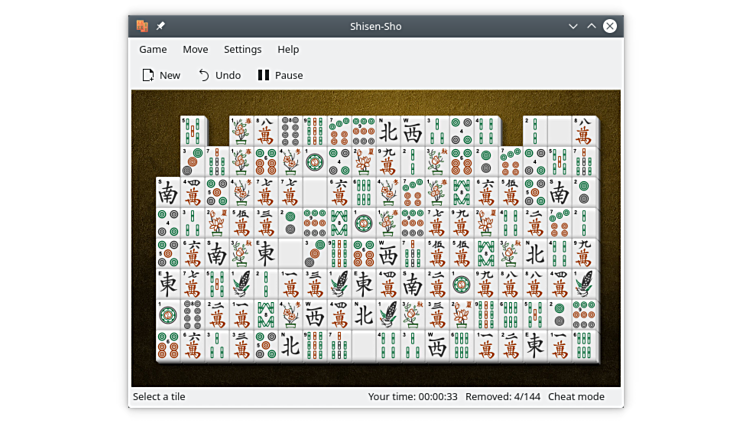Click the Shisen-Sho app icon in title bar
The height and width of the screenshot is (423, 752).
(x=143, y=26)
